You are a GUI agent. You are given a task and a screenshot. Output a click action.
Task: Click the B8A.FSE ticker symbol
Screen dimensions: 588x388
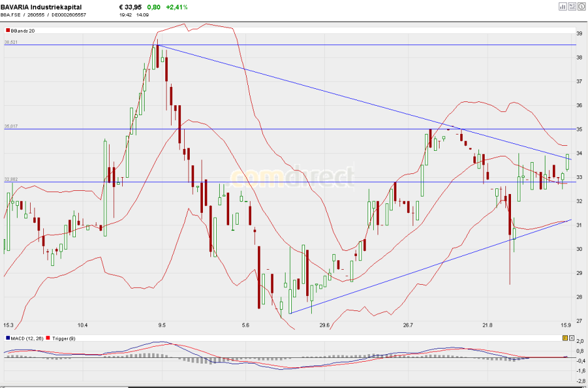point(12,14)
